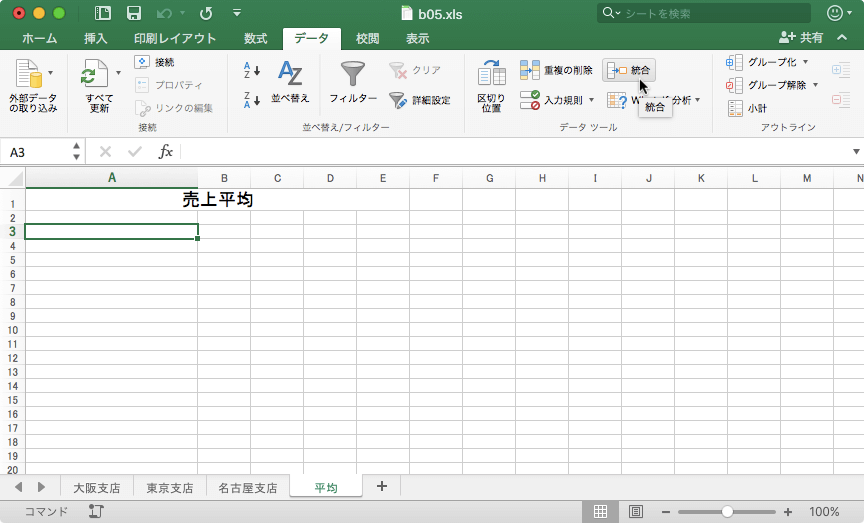
Task: Click the グループ化 group icon
Action: click(x=734, y=62)
